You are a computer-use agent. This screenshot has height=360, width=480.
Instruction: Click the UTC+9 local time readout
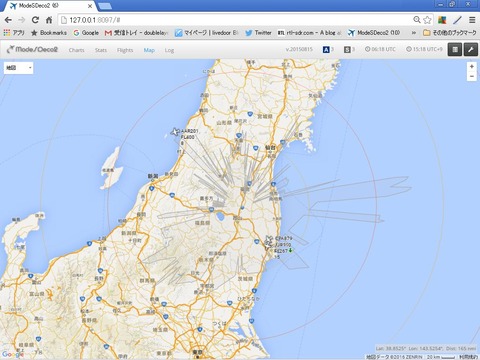point(424,49)
